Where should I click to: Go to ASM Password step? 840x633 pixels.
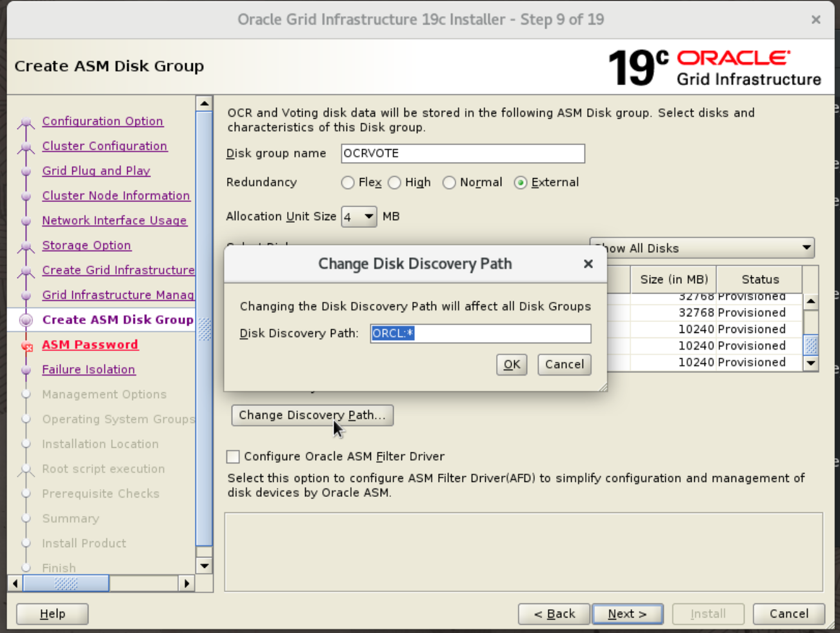click(90, 345)
